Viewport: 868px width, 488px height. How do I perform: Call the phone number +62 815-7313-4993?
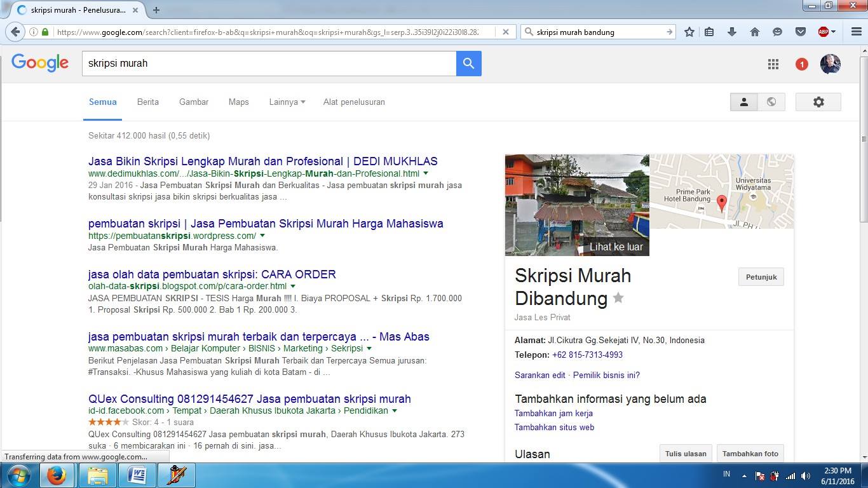pyautogui.click(x=588, y=355)
